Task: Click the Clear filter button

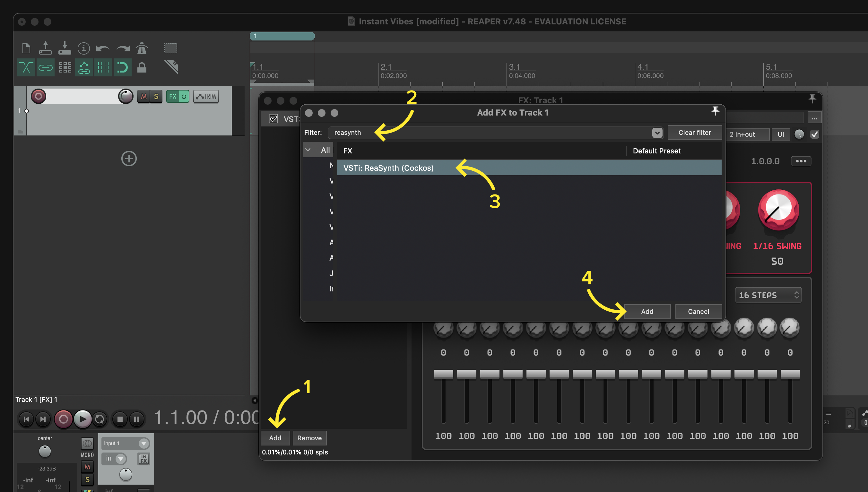Action: 695,133
